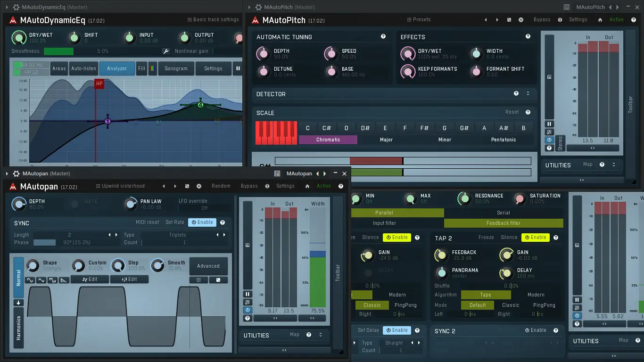Disable the Tap 2 Enable toggle
This screenshot has width=644, height=362.
tap(535, 237)
